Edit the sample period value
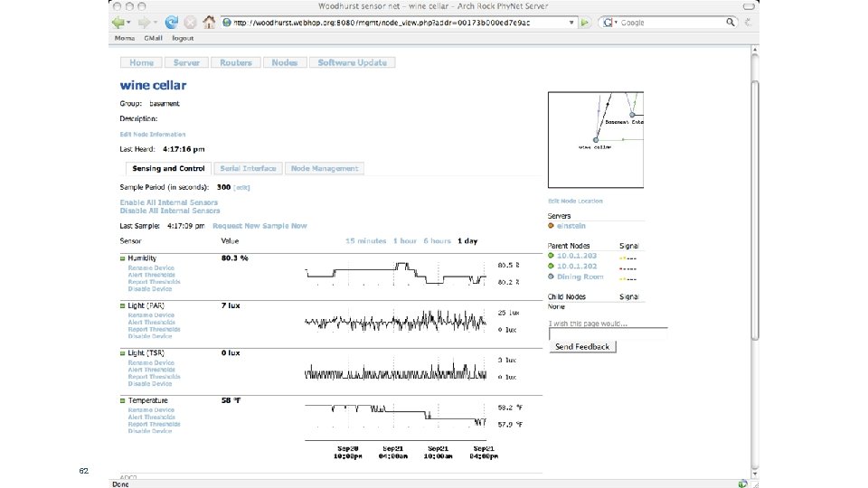This screenshot has width=868, height=488. point(242,188)
